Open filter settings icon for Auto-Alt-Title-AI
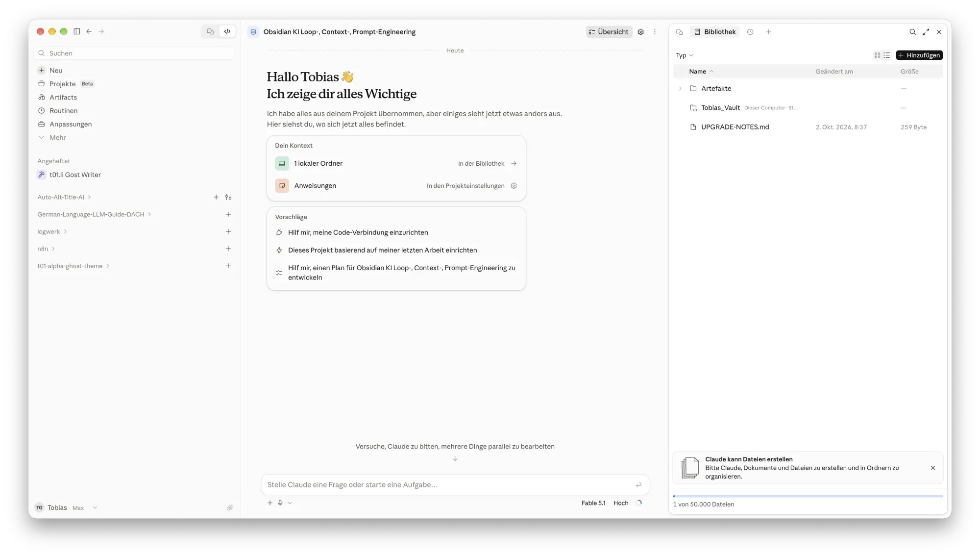The width and height of the screenshot is (980, 556). (228, 197)
